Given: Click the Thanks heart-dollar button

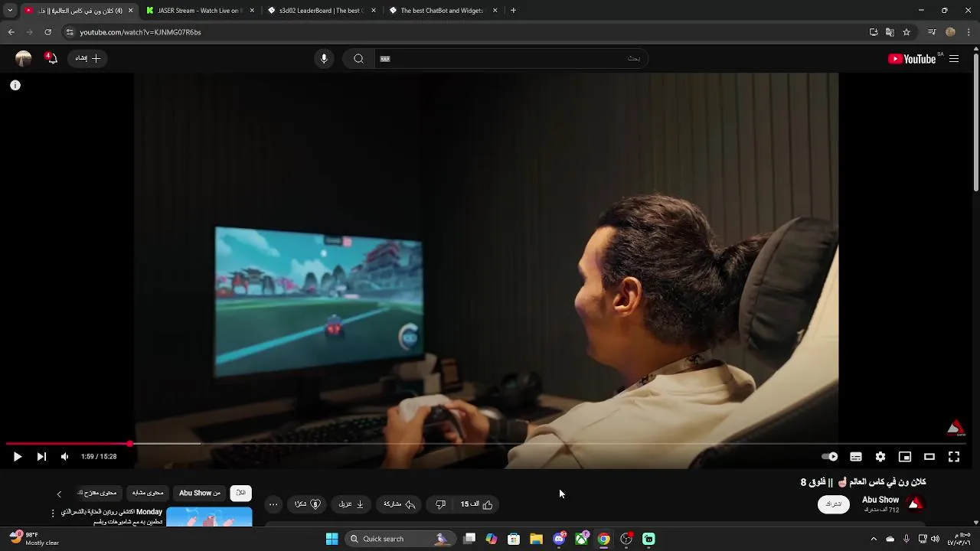Looking at the screenshot, I should pos(308,504).
